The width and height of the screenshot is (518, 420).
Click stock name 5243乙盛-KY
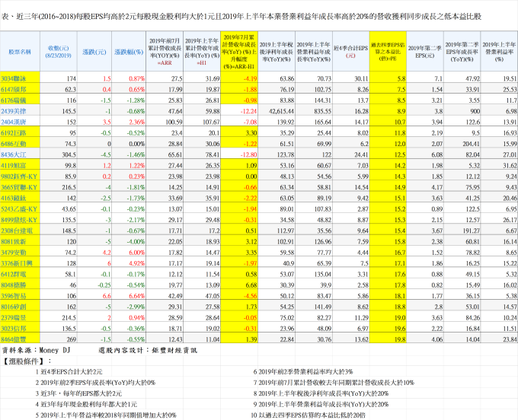click(19, 209)
